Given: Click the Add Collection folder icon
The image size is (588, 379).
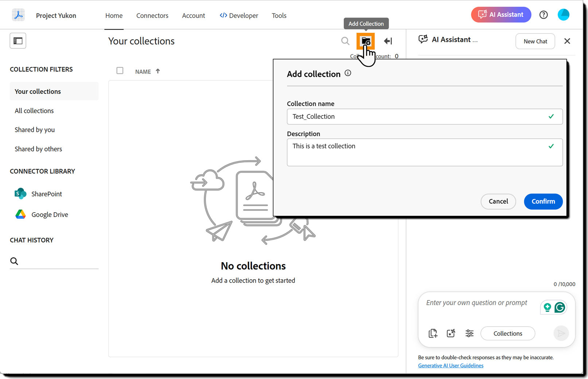Looking at the screenshot, I should 366,41.
